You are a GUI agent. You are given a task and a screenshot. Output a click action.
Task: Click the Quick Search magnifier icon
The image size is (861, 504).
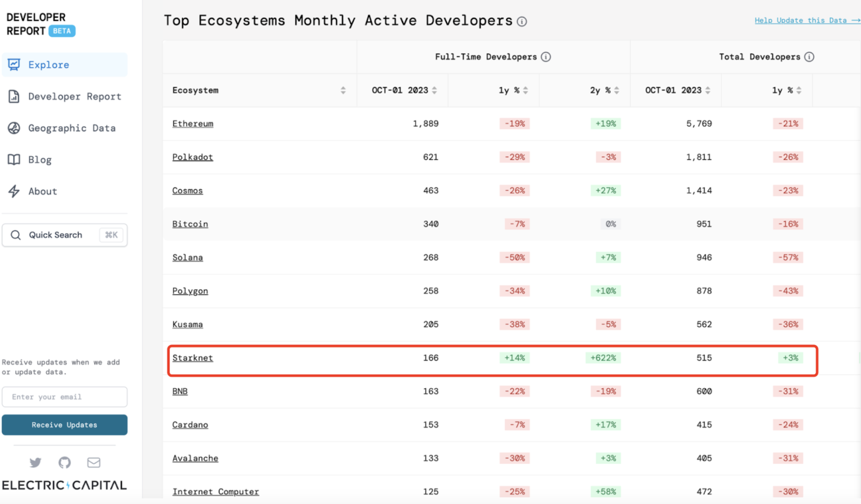pyautogui.click(x=16, y=235)
